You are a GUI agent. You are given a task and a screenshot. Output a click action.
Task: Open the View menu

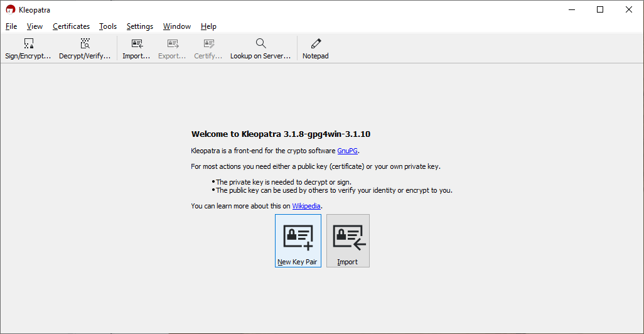[x=35, y=26]
